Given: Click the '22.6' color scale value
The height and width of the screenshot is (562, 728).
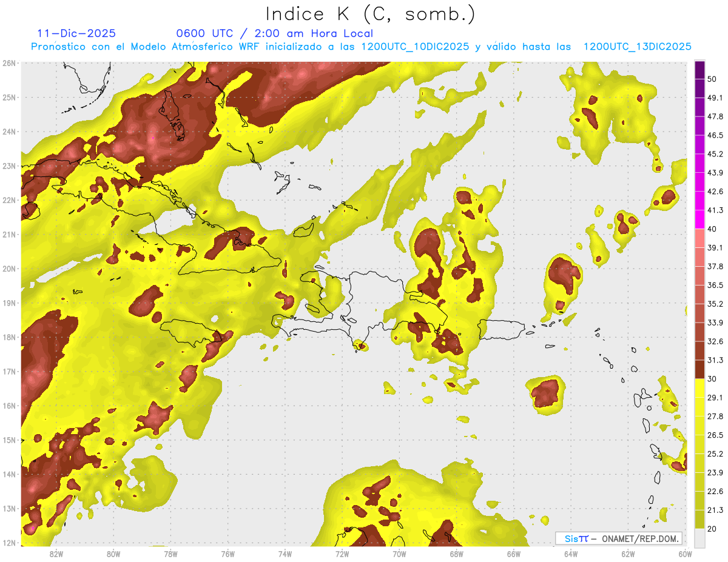Looking at the screenshot, I should (x=716, y=491).
